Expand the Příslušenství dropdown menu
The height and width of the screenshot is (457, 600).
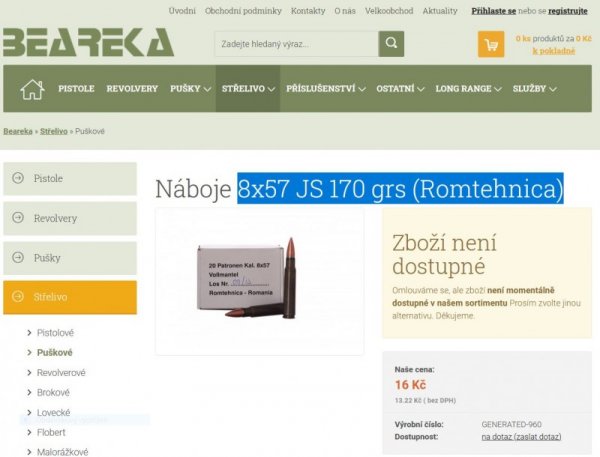[x=326, y=89]
